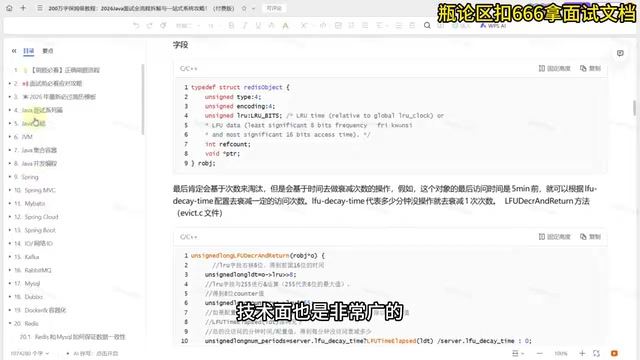Screen dimensions: 640x360
Task: Open outline item 16 RabbitMQ
Action: pyautogui.click(x=33, y=270)
